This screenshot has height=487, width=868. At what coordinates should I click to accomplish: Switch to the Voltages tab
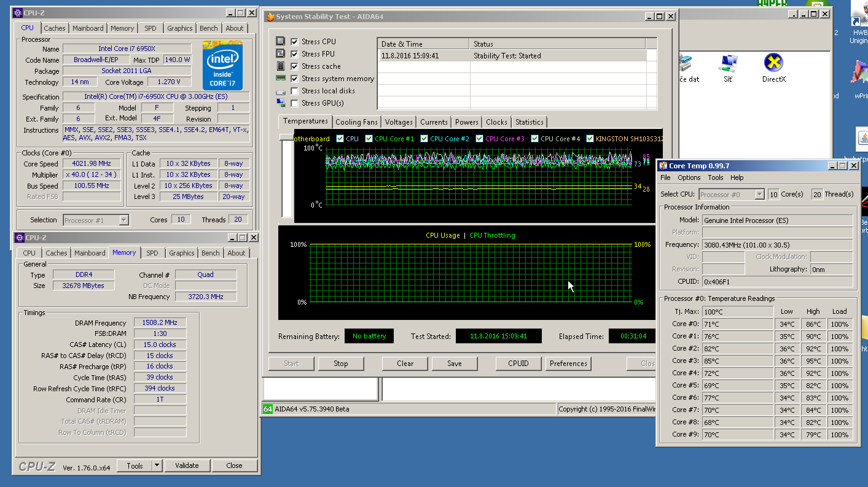pos(399,122)
